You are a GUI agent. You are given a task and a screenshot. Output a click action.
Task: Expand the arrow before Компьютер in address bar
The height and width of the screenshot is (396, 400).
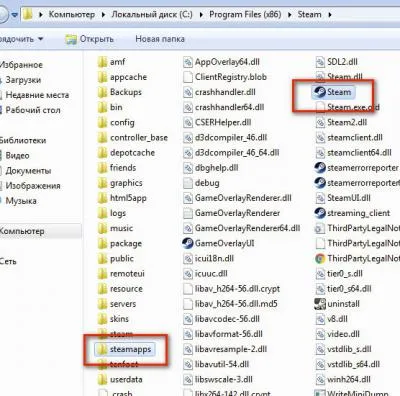(41, 15)
